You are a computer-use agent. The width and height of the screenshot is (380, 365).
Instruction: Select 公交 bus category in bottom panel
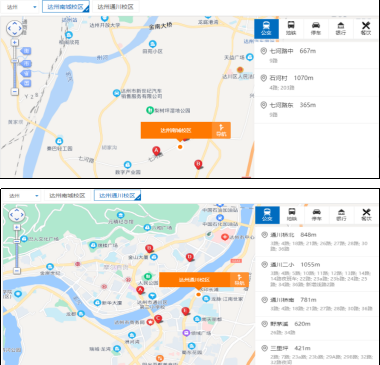click(267, 215)
